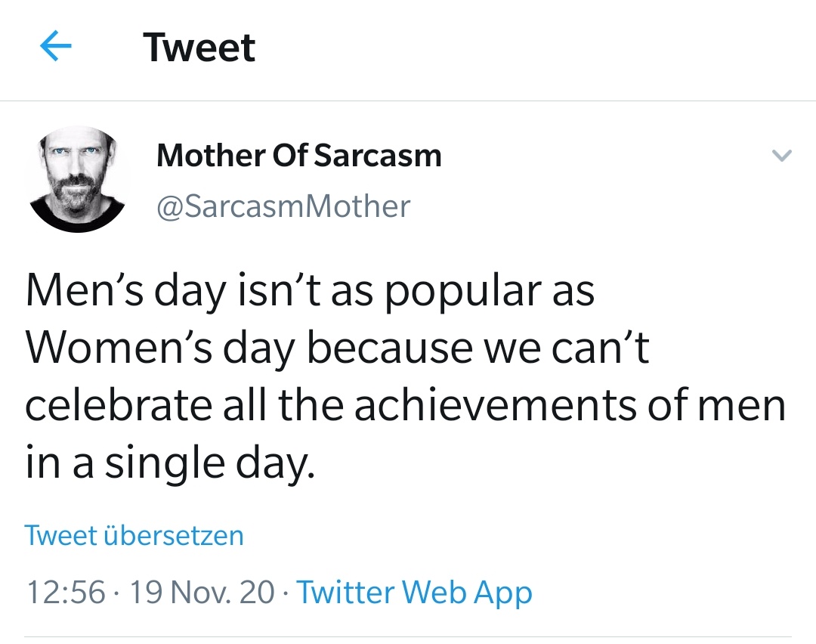This screenshot has width=816, height=644.
Task: Click the "19 Nov. 20" date
Action: point(202,592)
